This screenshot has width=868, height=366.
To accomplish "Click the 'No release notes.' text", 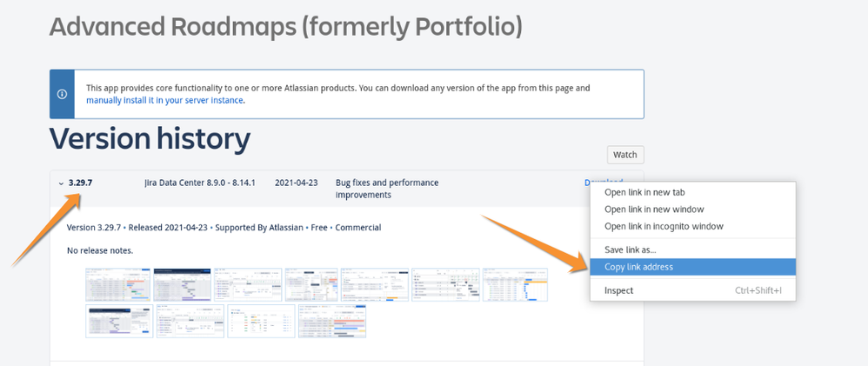I will [x=100, y=251].
